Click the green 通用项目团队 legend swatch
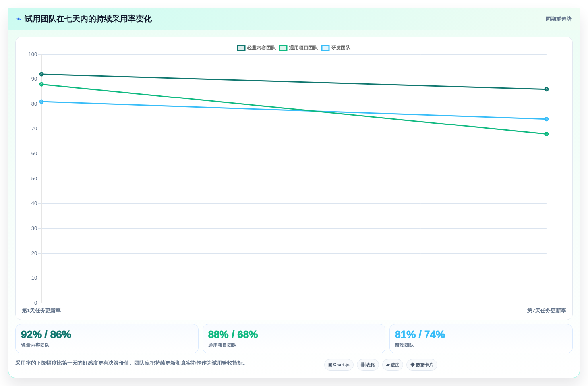588x386 pixels. 283,48
